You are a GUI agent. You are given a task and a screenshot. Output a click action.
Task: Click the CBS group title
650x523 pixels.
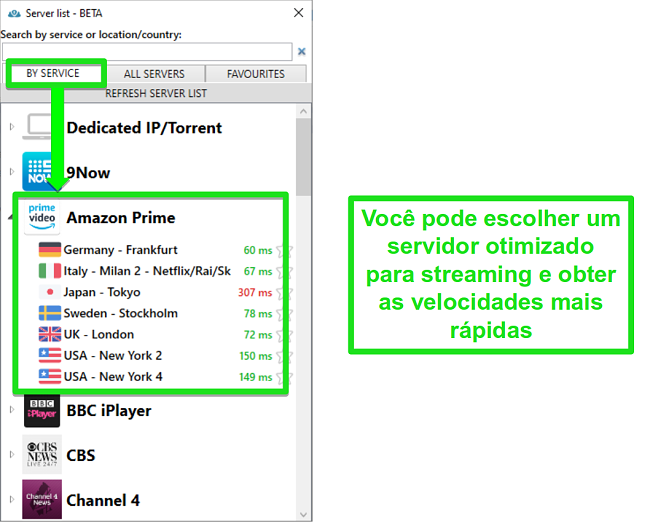click(81, 455)
